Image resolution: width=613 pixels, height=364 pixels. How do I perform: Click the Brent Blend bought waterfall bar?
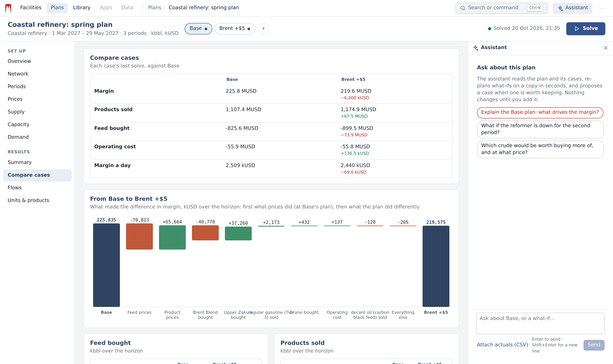[x=205, y=233]
